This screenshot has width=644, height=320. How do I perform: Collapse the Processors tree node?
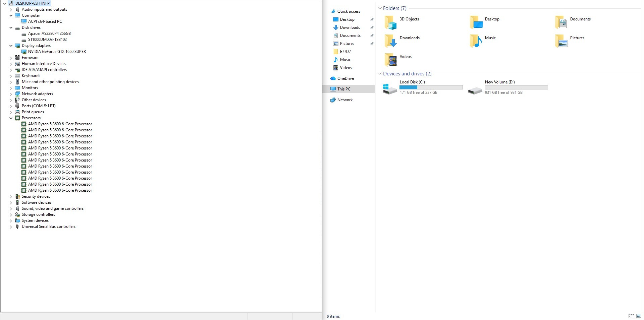pos(11,118)
